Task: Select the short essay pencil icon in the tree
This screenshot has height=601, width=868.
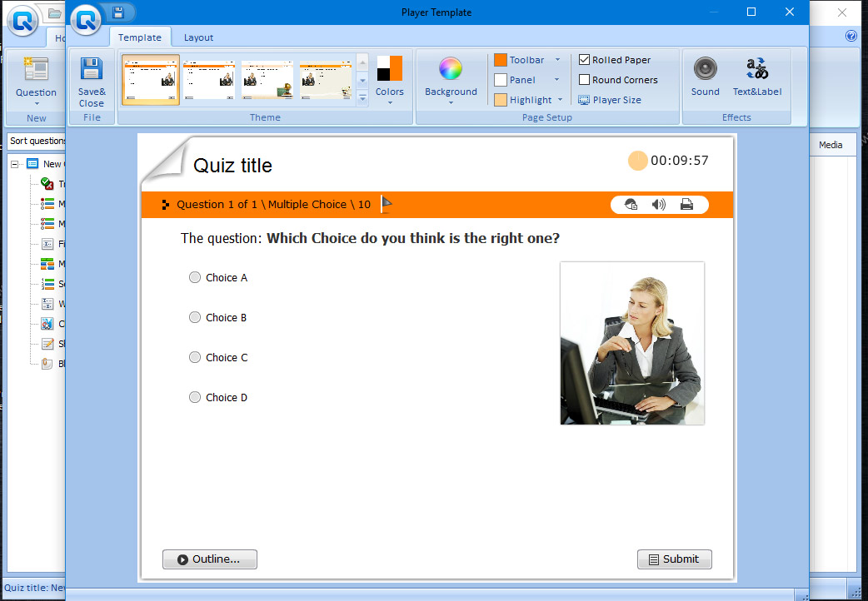Action: coord(47,344)
